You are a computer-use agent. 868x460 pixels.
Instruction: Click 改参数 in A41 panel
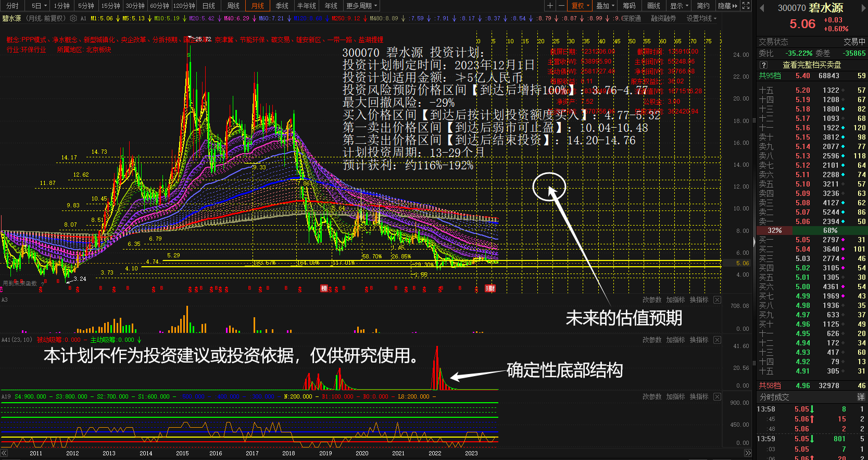652,340
